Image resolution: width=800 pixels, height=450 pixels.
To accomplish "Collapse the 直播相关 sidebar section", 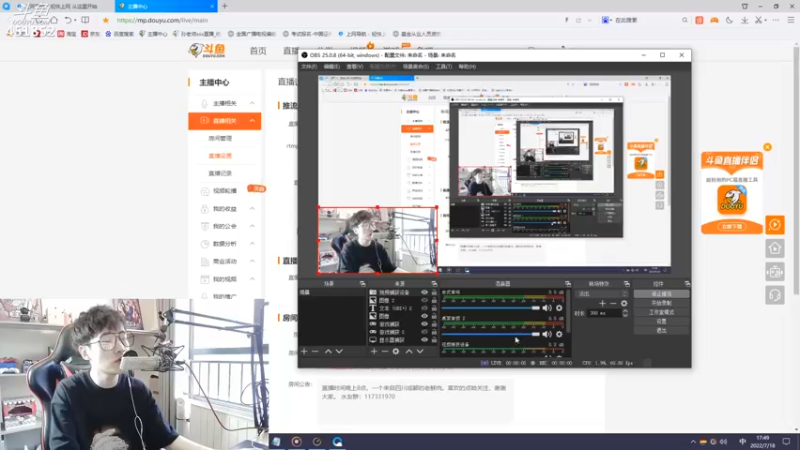I will pyautogui.click(x=252, y=121).
